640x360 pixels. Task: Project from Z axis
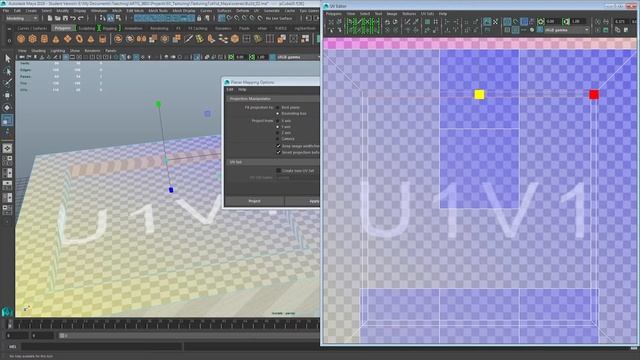coord(278,133)
